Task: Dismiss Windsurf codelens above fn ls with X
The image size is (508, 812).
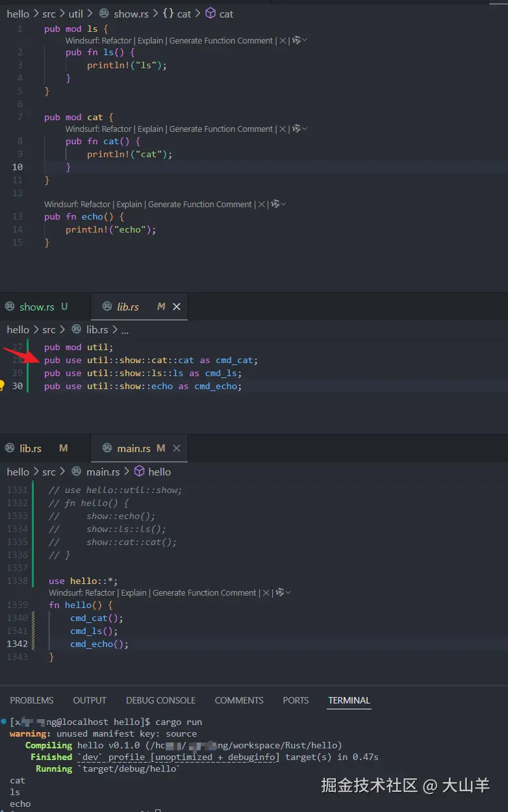Action: [282, 40]
